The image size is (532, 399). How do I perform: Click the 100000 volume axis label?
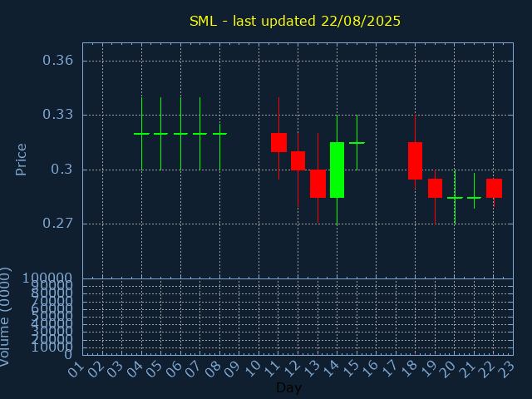pyautogui.click(x=47, y=278)
